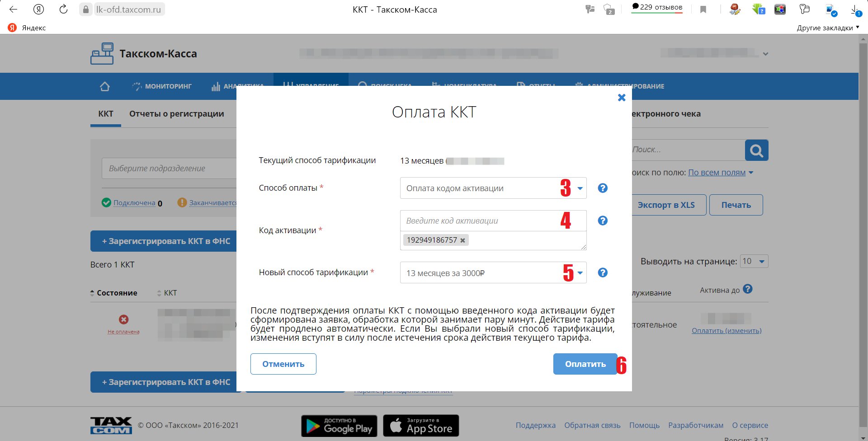This screenshot has width=868, height=441.
Task: Open Yandex home button in browser toolbar
Action: click(38, 9)
